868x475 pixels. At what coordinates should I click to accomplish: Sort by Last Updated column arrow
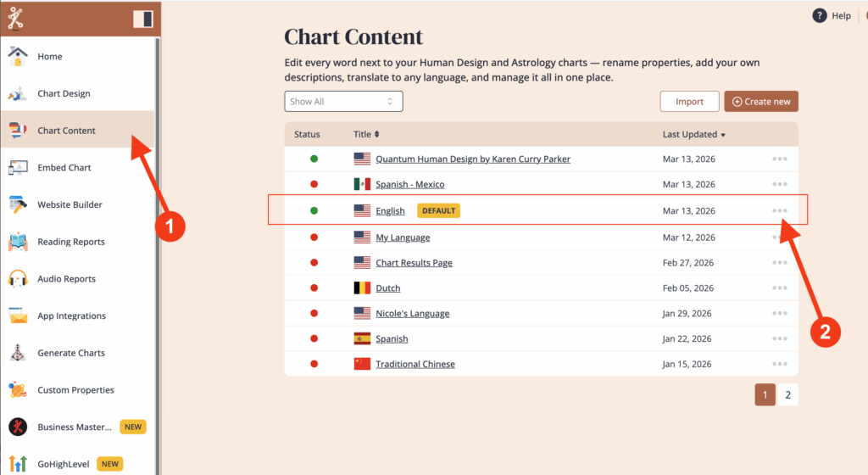(x=724, y=135)
